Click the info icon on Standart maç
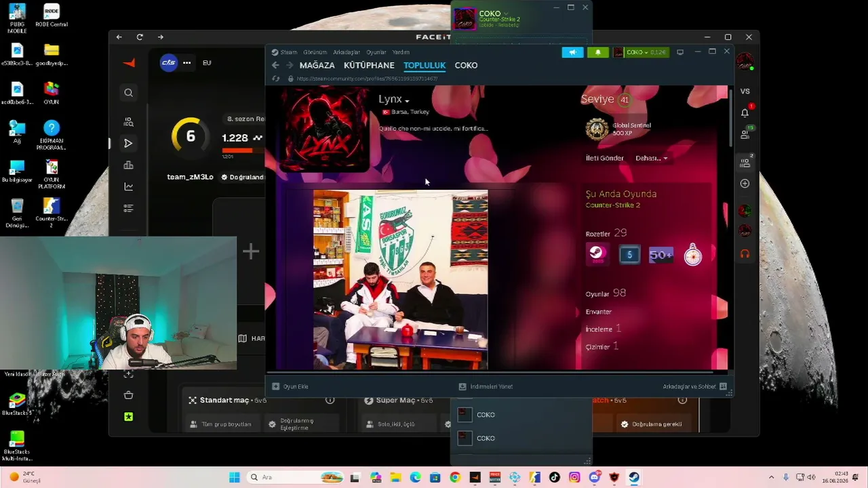The image size is (868, 488). tap(330, 400)
